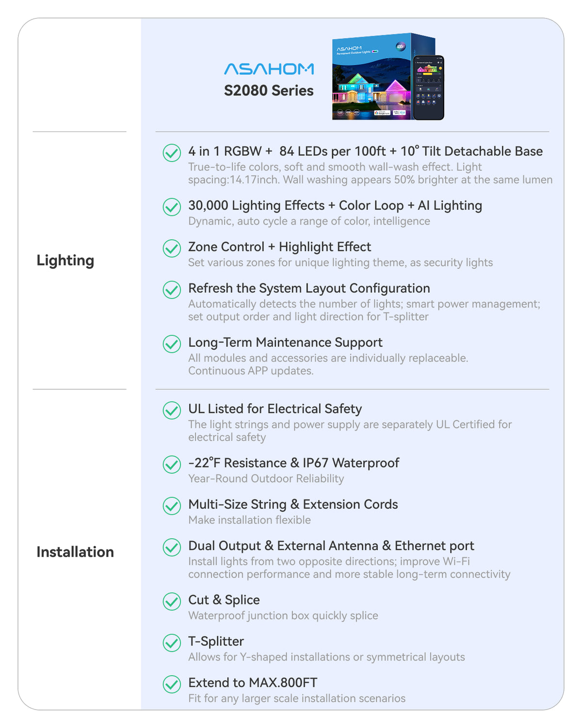Image resolution: width=582 pixels, height=728 pixels.
Task: Click the phone app screenshot on box
Action: (428, 87)
